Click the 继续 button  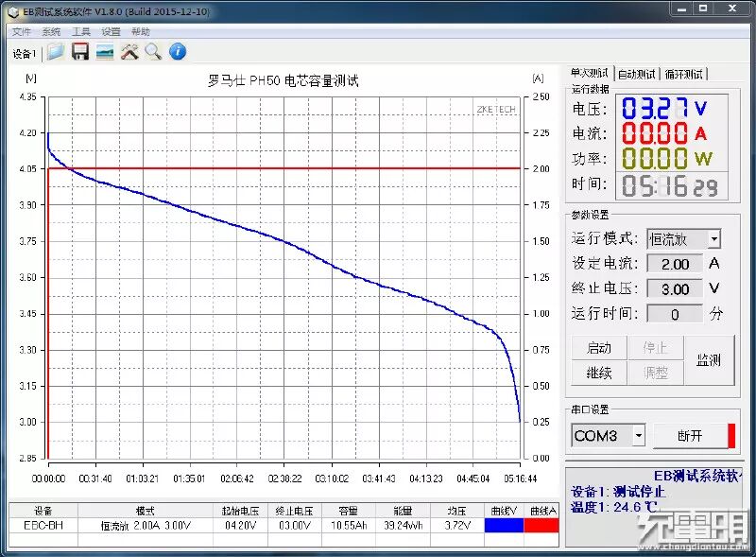(599, 373)
